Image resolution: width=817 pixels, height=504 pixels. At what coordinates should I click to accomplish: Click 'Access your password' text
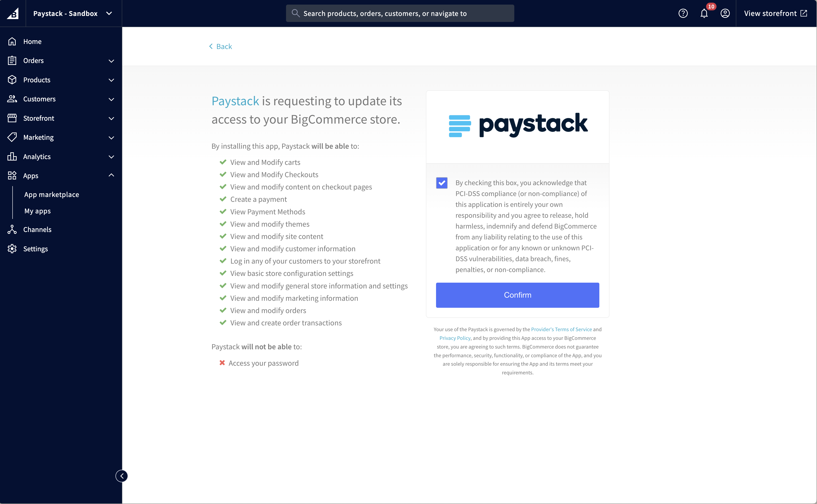[x=264, y=363]
